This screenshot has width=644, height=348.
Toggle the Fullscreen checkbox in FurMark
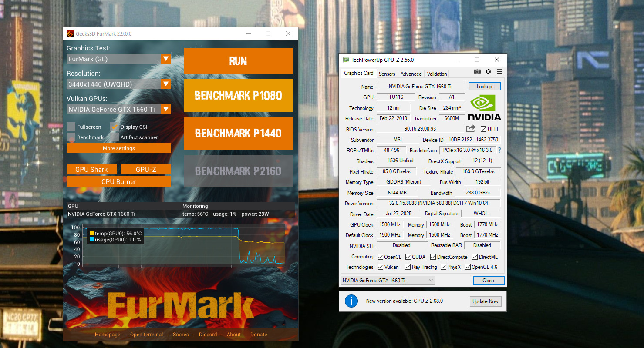pyautogui.click(x=71, y=127)
